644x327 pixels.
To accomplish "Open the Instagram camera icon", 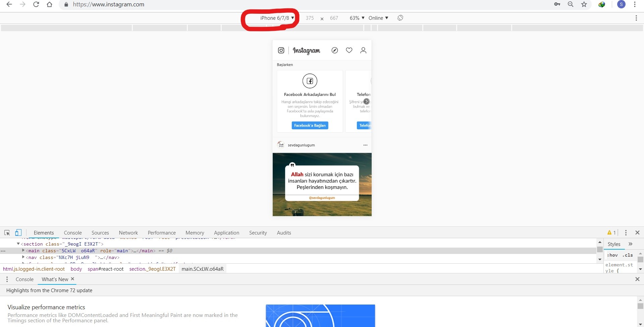I will point(281,50).
